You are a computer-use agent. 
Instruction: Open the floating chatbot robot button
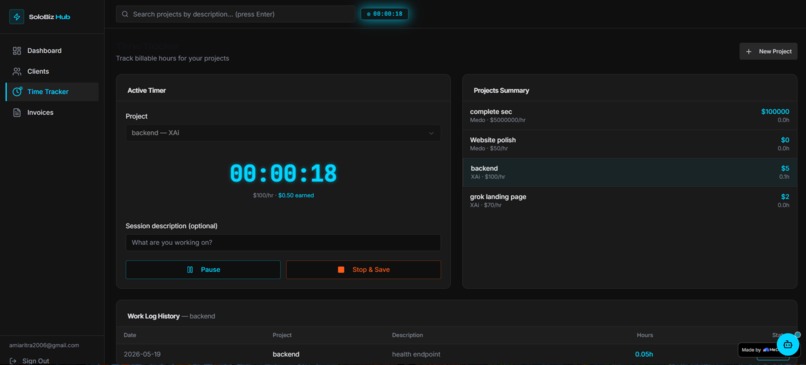pyautogui.click(x=787, y=344)
